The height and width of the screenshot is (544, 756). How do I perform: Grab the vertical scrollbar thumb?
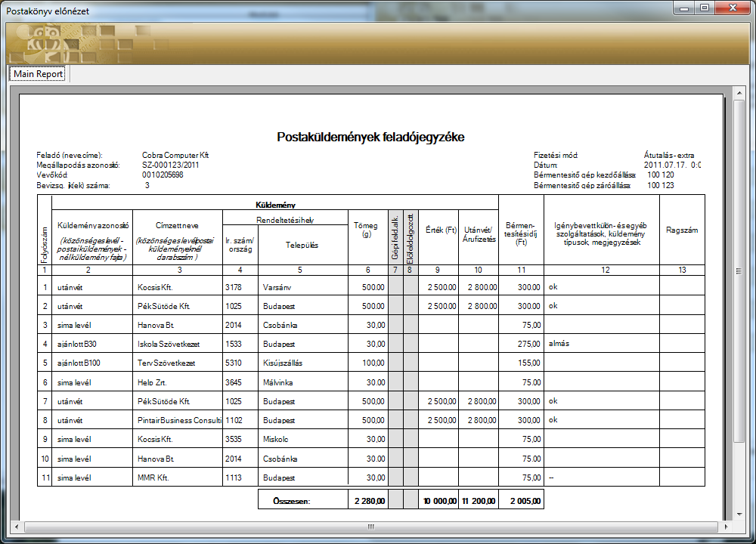[x=739, y=271]
